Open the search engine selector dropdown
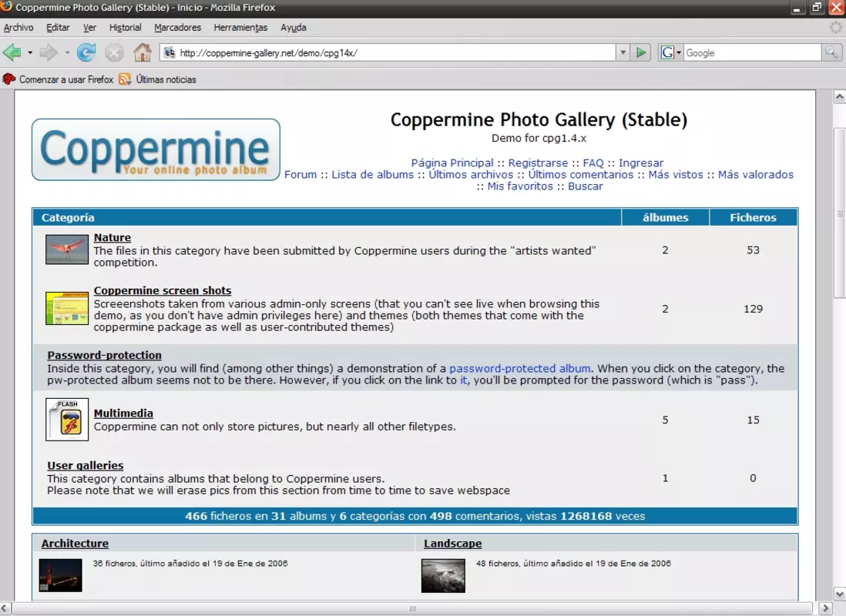The width and height of the screenshot is (846, 616). point(679,53)
